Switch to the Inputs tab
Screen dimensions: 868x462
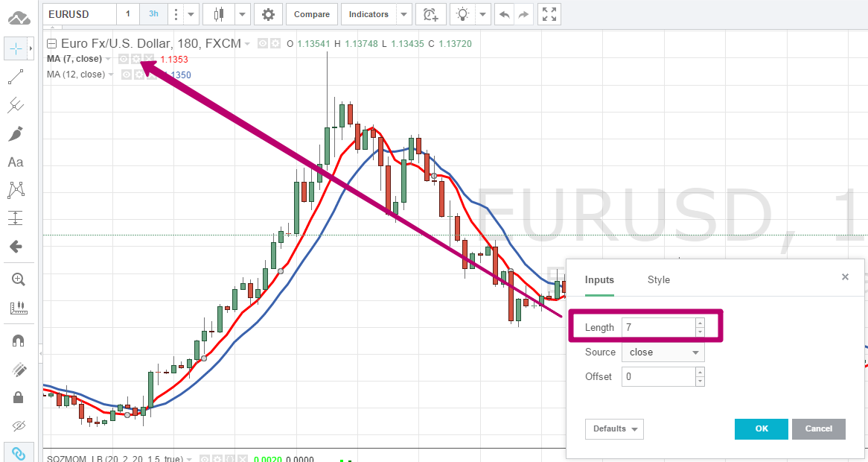(x=599, y=279)
